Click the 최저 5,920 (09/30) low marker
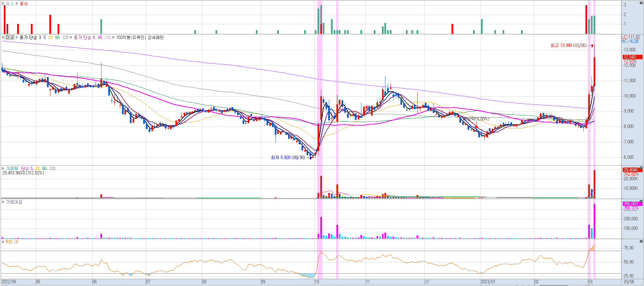The height and width of the screenshot is (286, 644). (x=288, y=157)
